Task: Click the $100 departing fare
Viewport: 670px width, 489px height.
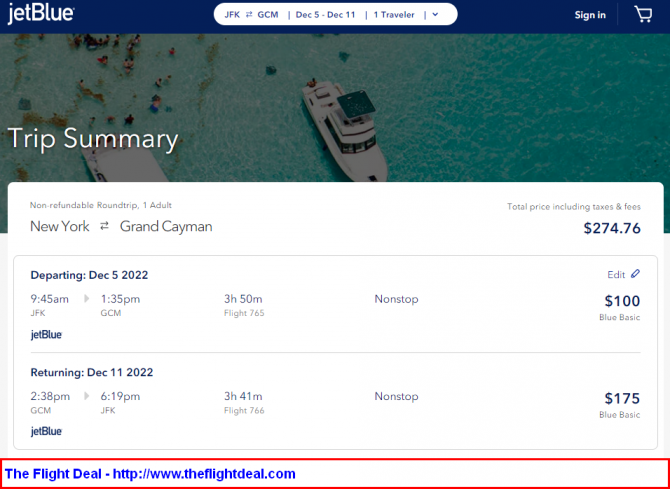Action: point(622,301)
